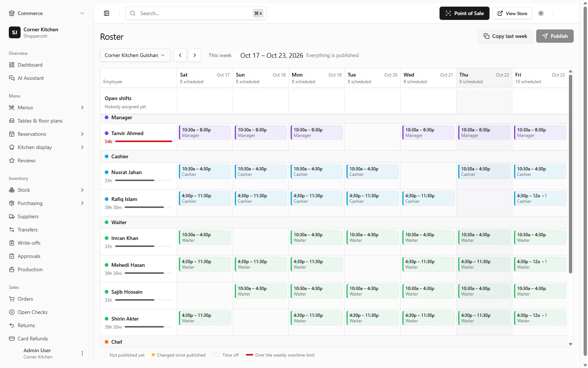Click the roster vertical scrollbar
The image size is (588, 368).
(x=570, y=174)
